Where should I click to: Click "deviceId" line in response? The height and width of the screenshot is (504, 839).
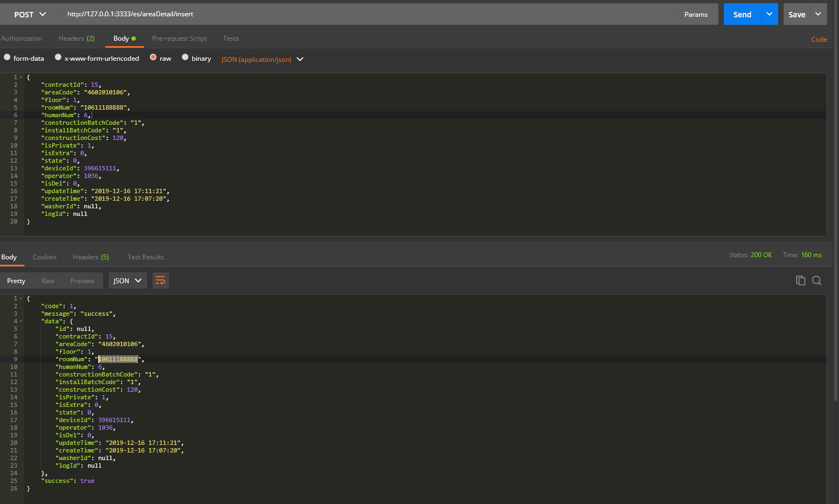coord(94,420)
